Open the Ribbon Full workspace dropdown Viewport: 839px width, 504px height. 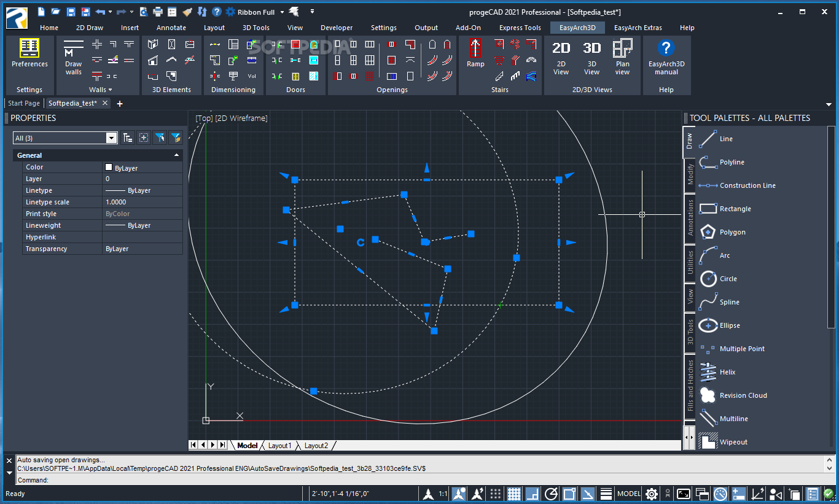click(x=282, y=12)
